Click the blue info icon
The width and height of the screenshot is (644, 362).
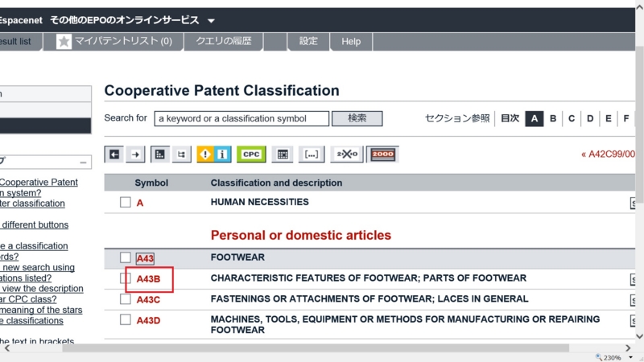point(222,154)
